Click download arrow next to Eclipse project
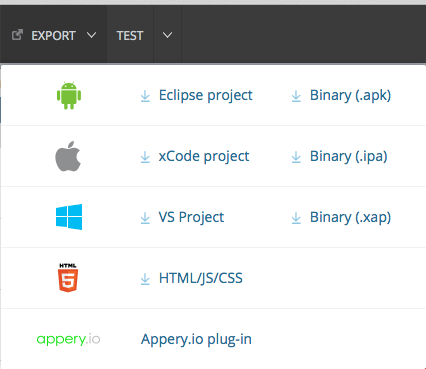Viewport: 426px width, 369px height. tap(145, 96)
